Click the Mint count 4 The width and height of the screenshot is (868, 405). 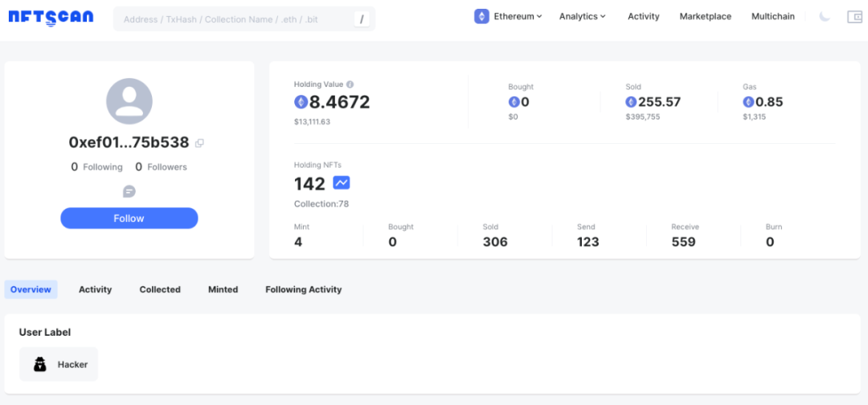(x=298, y=242)
